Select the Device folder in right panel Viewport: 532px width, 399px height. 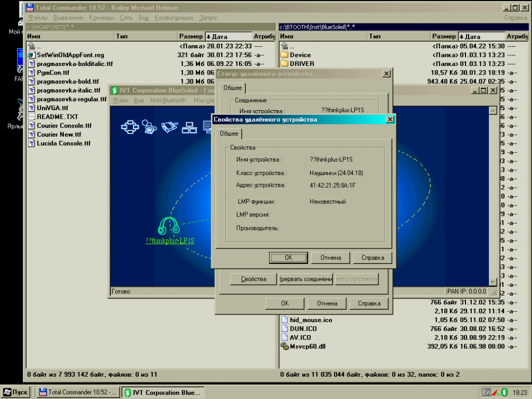[300, 55]
